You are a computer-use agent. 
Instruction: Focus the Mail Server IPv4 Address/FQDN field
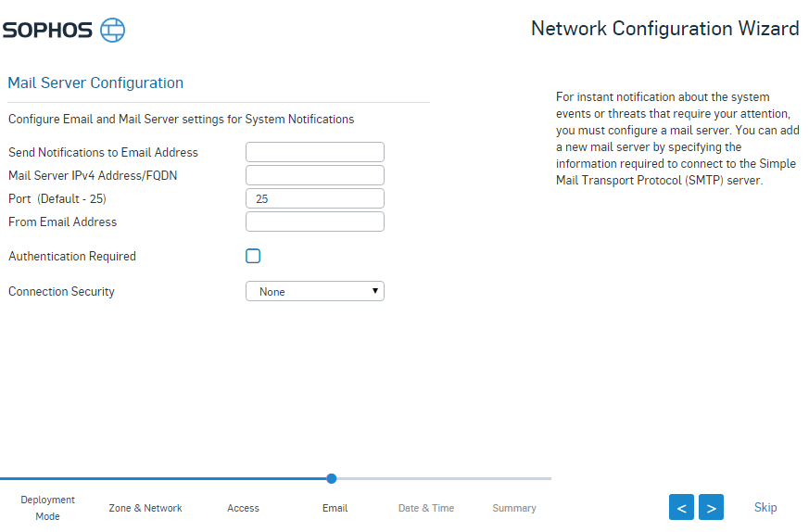(x=315, y=175)
